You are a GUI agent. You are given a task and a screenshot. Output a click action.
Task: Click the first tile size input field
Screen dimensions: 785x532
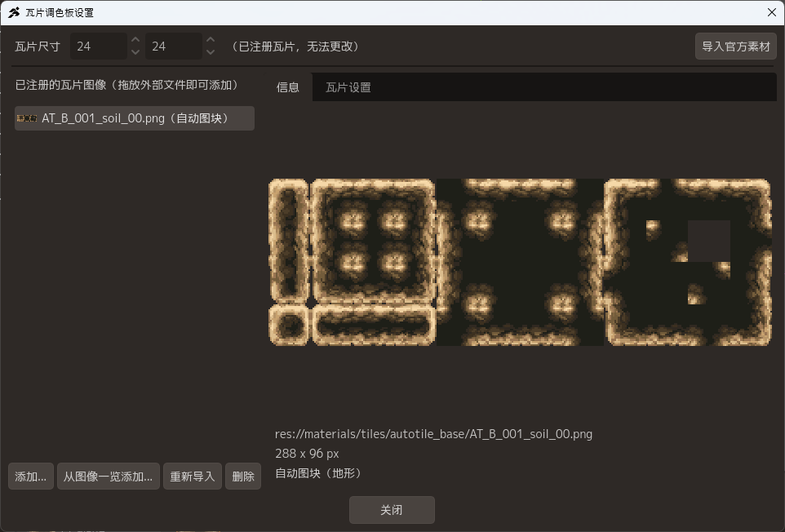[x=99, y=47]
